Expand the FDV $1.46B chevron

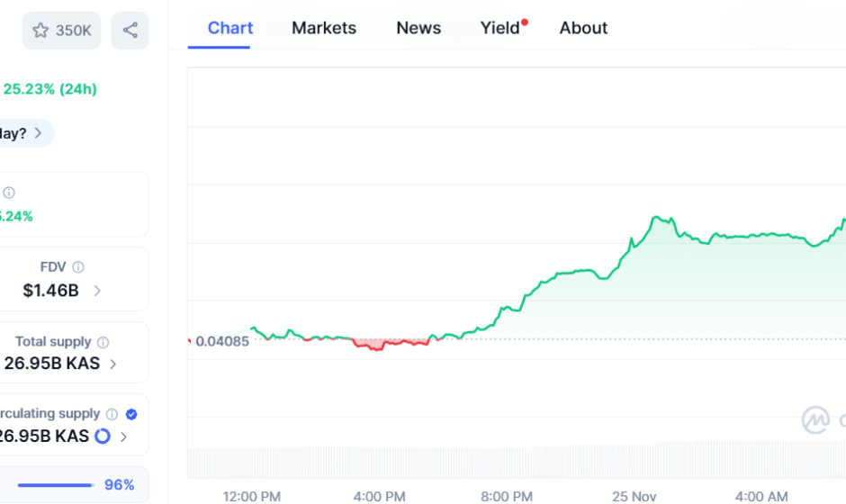(97, 291)
